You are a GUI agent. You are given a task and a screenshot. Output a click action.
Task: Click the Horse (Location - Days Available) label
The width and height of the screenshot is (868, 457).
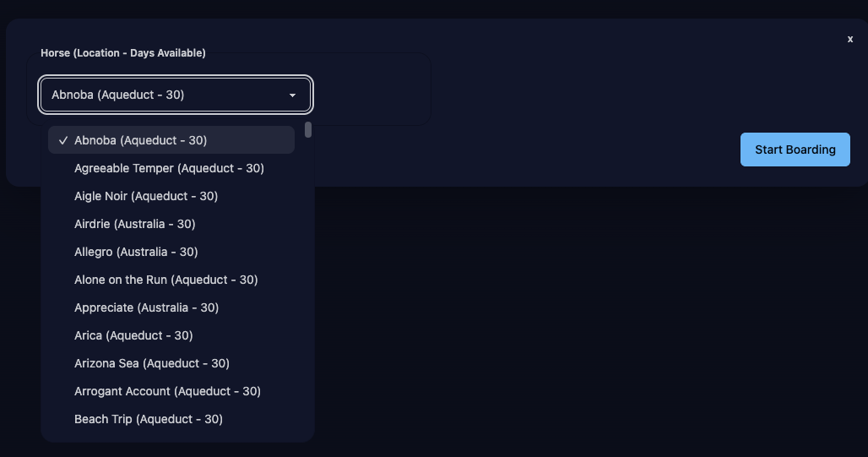123,53
